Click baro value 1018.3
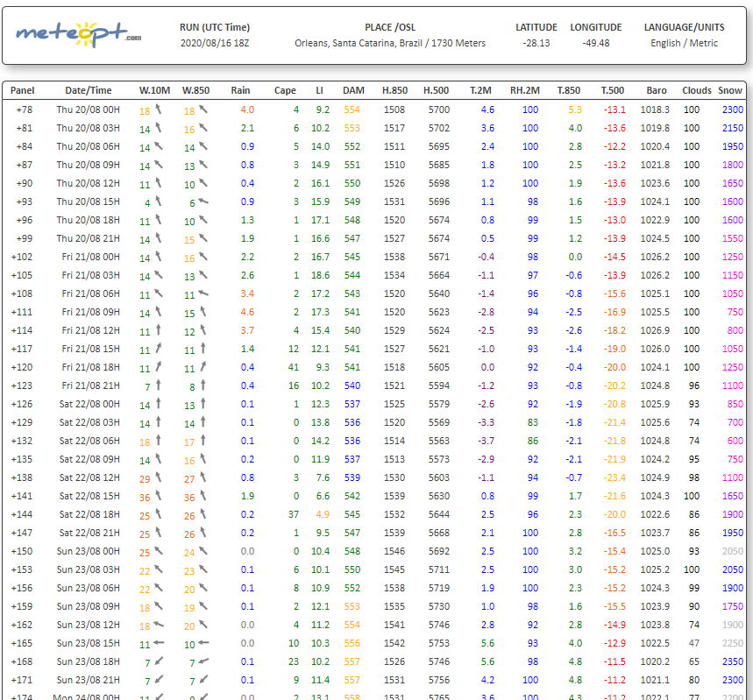This screenshot has width=753, height=700. coord(655,110)
